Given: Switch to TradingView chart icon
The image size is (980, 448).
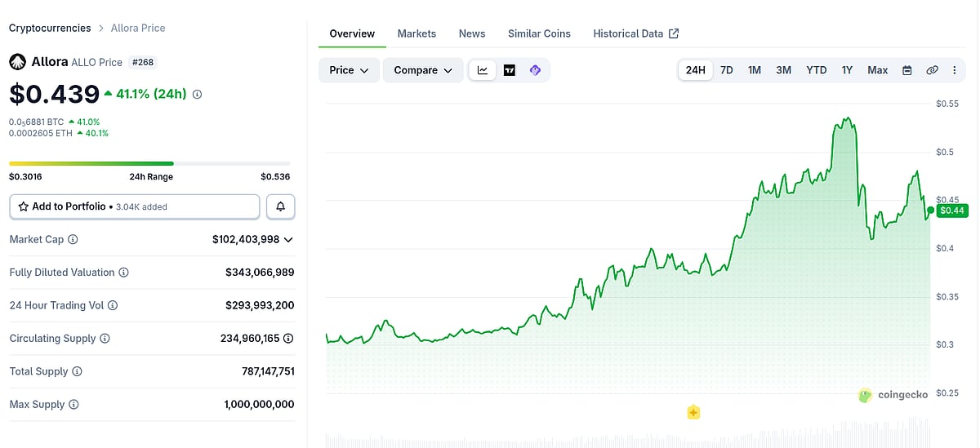Looking at the screenshot, I should pos(510,70).
